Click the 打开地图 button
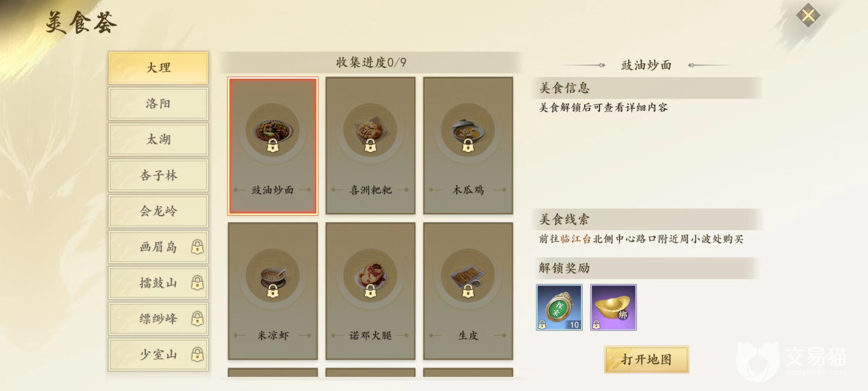Image resolution: width=868 pixels, height=391 pixels. (647, 360)
